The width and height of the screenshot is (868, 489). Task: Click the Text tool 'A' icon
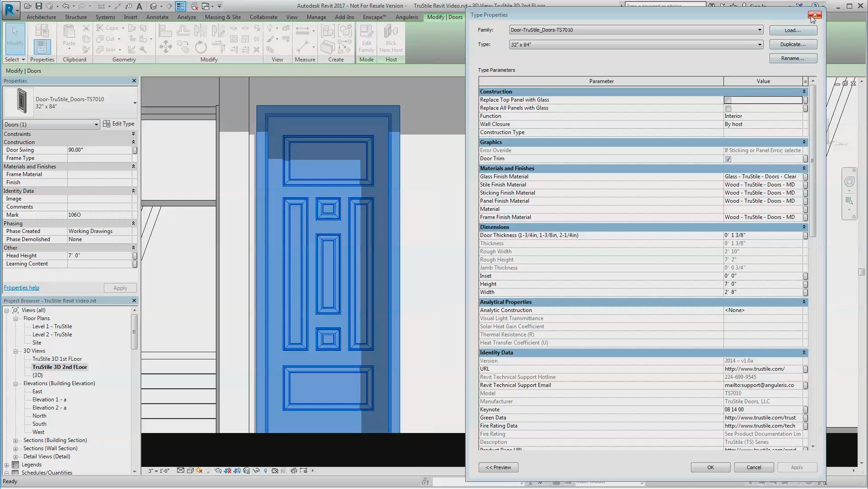tap(139, 6)
